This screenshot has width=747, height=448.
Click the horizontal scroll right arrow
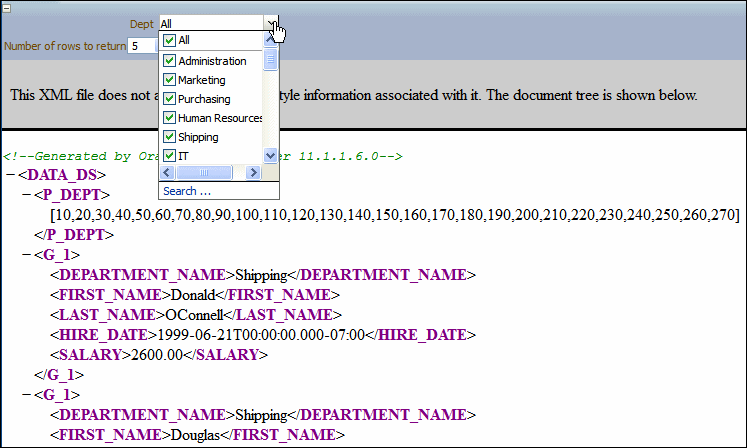253,173
